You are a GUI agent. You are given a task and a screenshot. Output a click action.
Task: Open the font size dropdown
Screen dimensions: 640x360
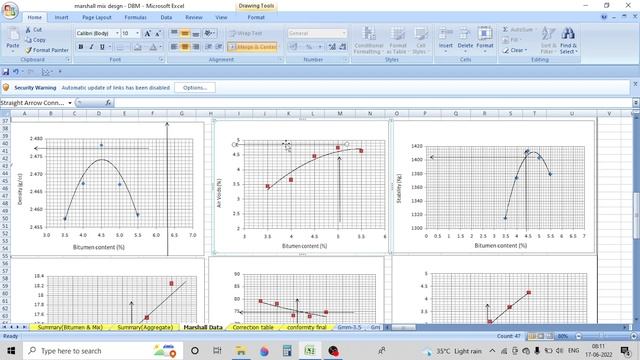point(138,33)
